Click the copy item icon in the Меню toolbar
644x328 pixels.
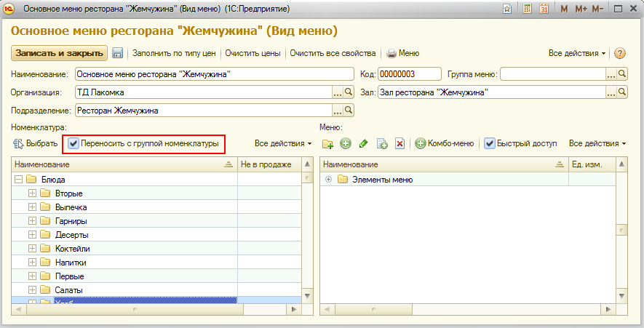pyautogui.click(x=382, y=144)
